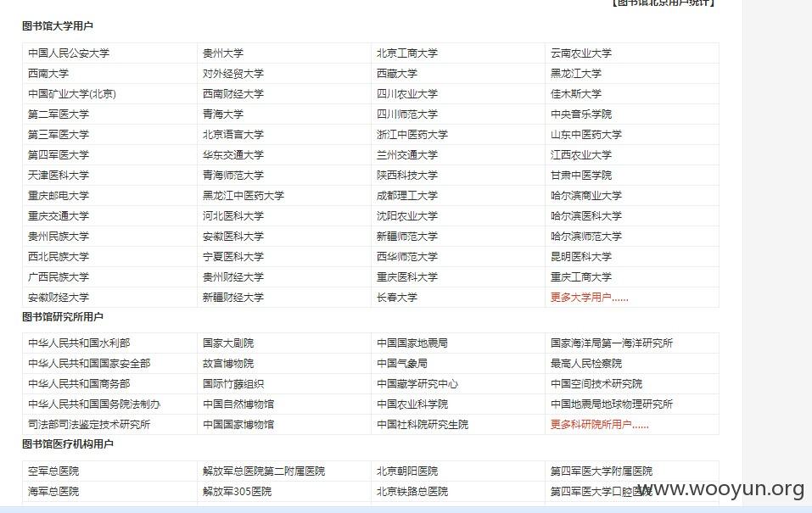Click 中央音乐学院 entry
The width and height of the screenshot is (812, 513).
pos(581,114)
